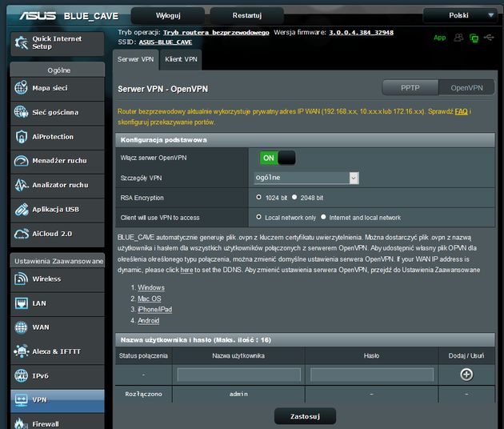This screenshot has height=429, width=504.
Task: Click the Aplikacja USB icon
Action: tap(22, 210)
